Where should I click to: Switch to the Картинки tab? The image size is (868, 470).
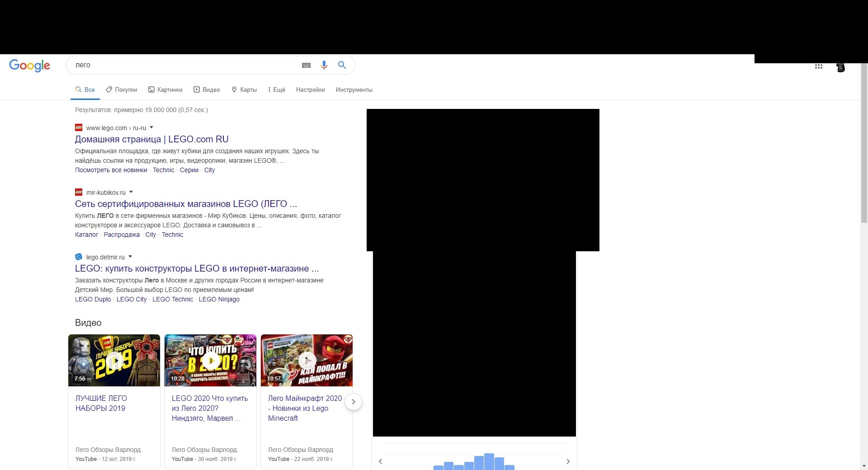(165, 89)
